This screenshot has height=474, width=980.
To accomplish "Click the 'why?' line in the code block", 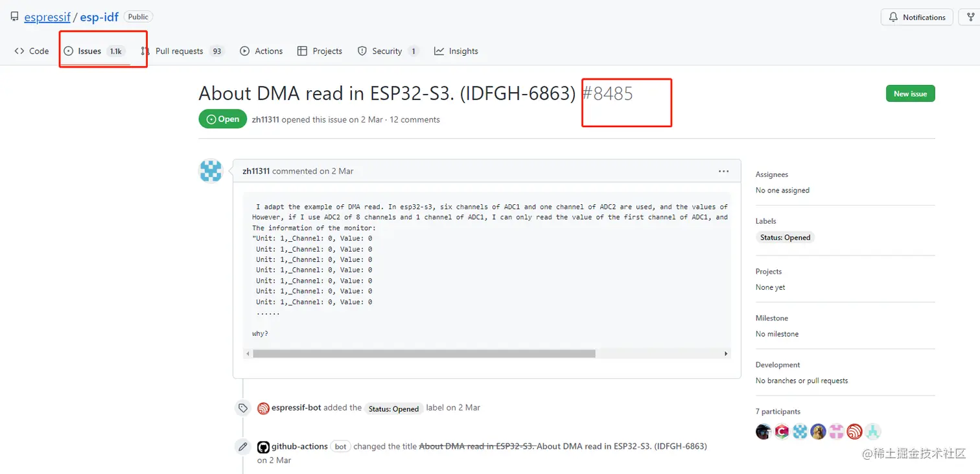I will pos(260,334).
